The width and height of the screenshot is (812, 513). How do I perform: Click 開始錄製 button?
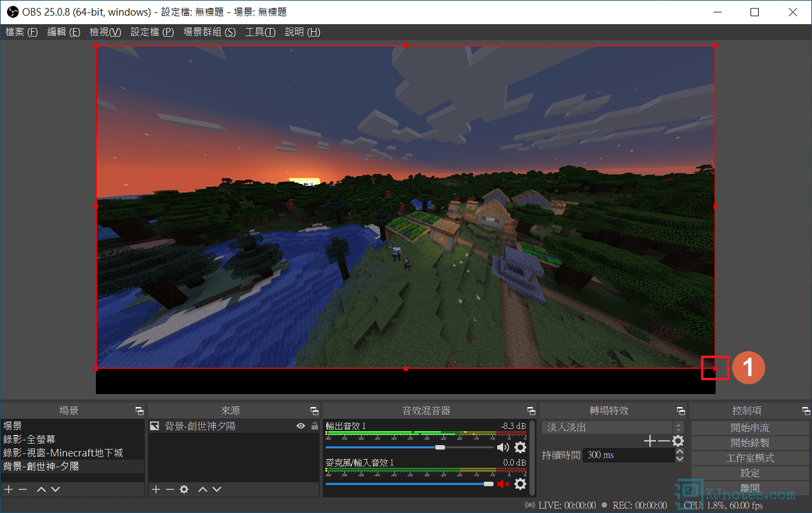[750, 443]
